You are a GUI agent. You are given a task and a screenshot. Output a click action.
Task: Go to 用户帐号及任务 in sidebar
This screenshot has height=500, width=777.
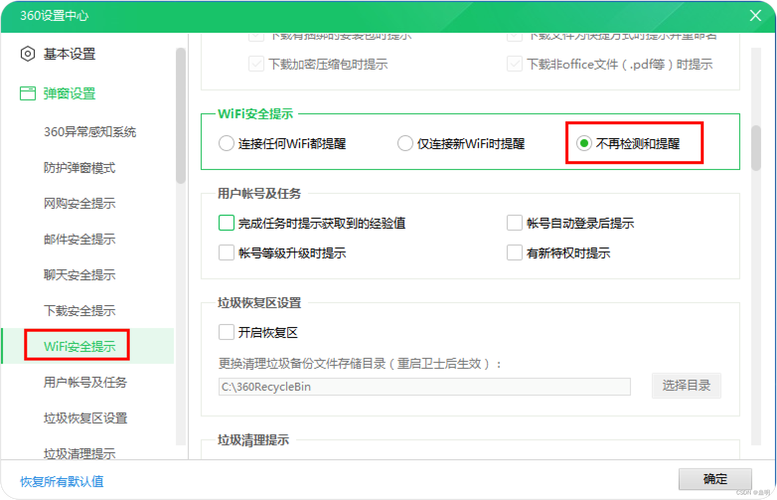(85, 382)
